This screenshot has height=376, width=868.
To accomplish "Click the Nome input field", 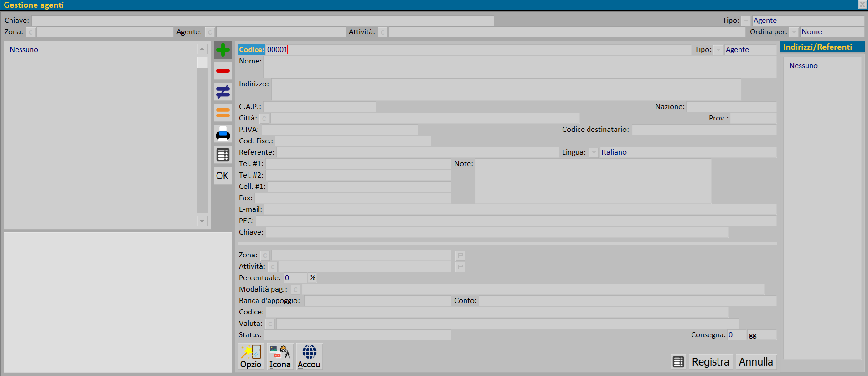I will (x=520, y=67).
